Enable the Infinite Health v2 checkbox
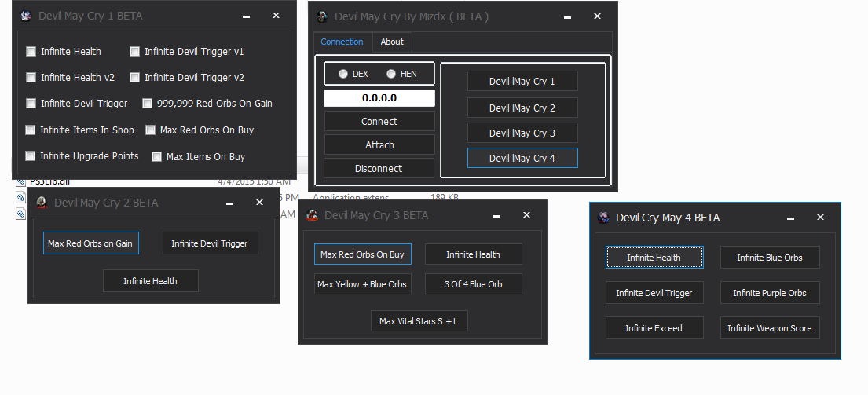868x395 pixels. tap(31, 78)
